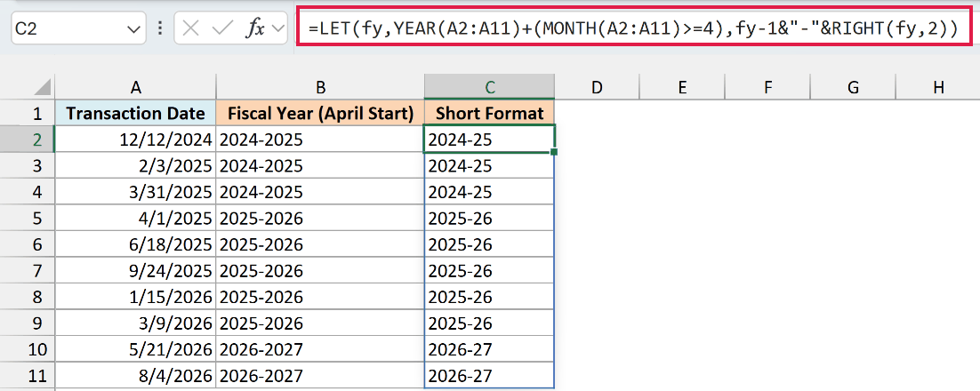Screen dimensions: 980x391
Task: Select column H header
Action: [x=937, y=87]
